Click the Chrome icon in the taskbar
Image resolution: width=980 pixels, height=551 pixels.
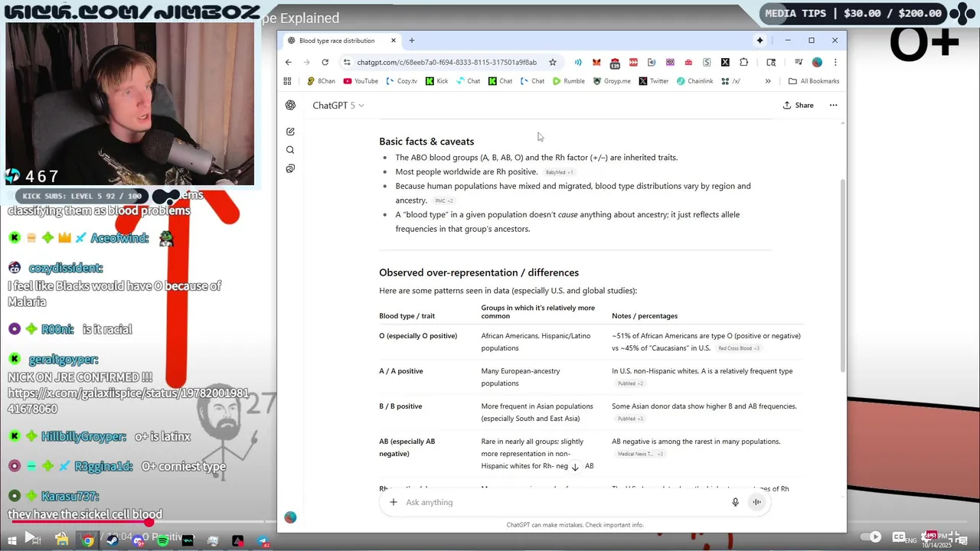88,541
